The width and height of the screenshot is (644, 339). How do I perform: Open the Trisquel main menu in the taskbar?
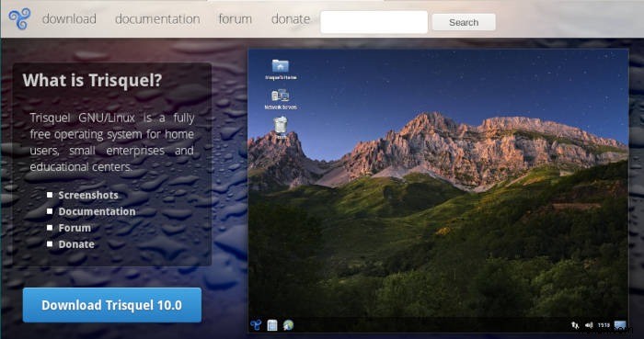(x=256, y=325)
